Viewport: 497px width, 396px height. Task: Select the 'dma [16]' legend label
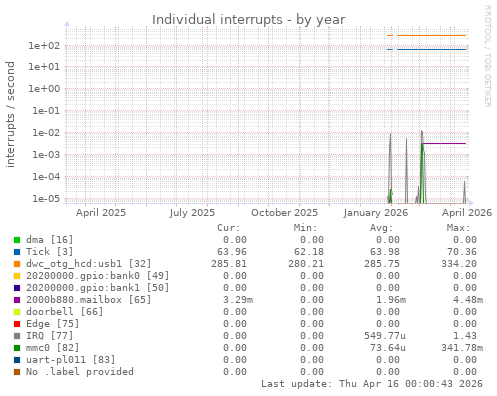click(49, 240)
